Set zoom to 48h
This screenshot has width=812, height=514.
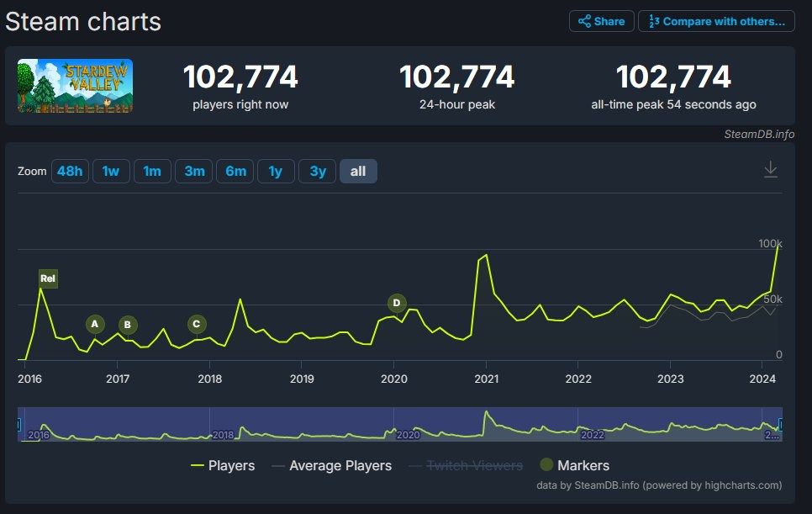[x=70, y=171]
